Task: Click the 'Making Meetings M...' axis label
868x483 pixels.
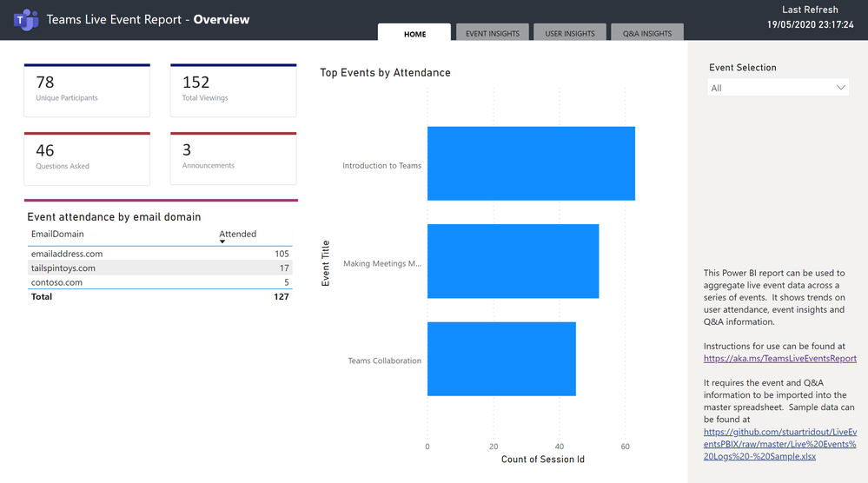Action: [382, 263]
